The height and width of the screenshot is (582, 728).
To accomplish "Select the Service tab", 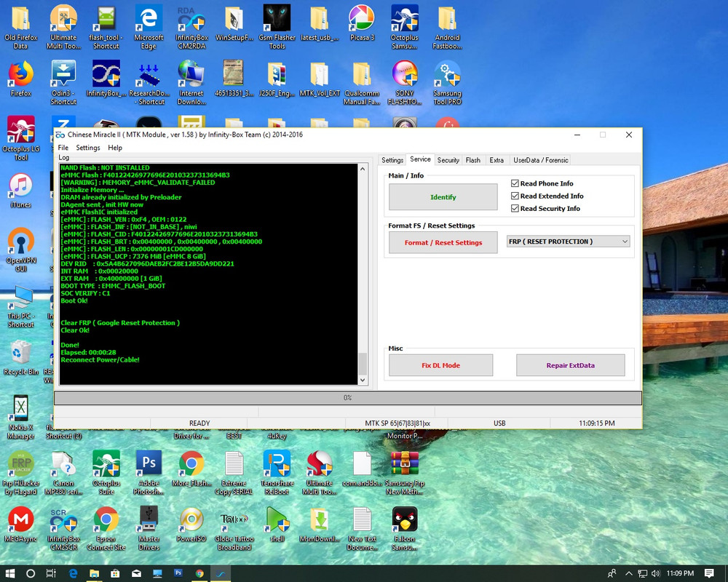I will (x=420, y=159).
